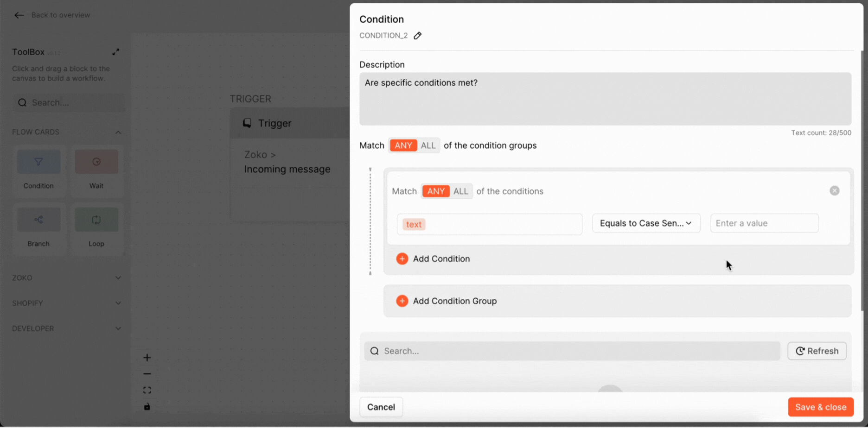The image size is (868, 428).
Task: Expand the SHOPIFY section
Action: (x=118, y=303)
